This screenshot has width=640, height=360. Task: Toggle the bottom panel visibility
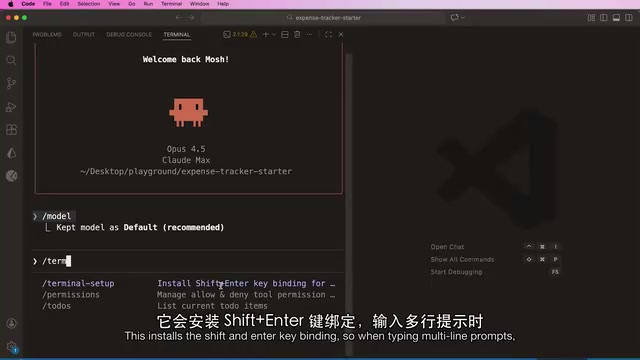[x=616, y=18]
